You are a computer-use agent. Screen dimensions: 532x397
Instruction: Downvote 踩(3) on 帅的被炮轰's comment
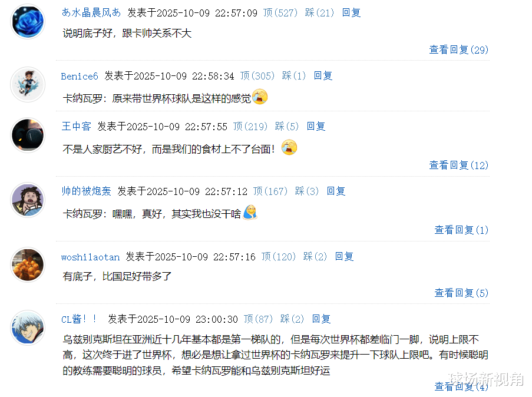307,191
